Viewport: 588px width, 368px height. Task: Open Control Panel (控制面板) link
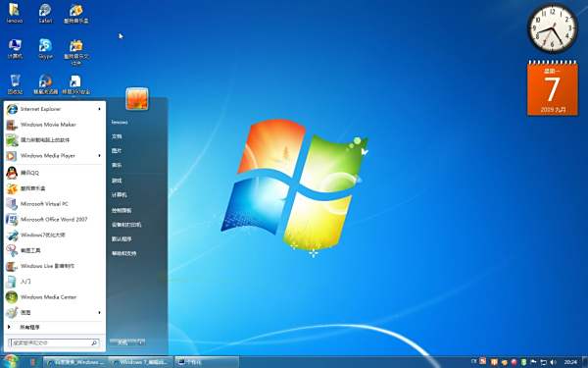[122, 210]
